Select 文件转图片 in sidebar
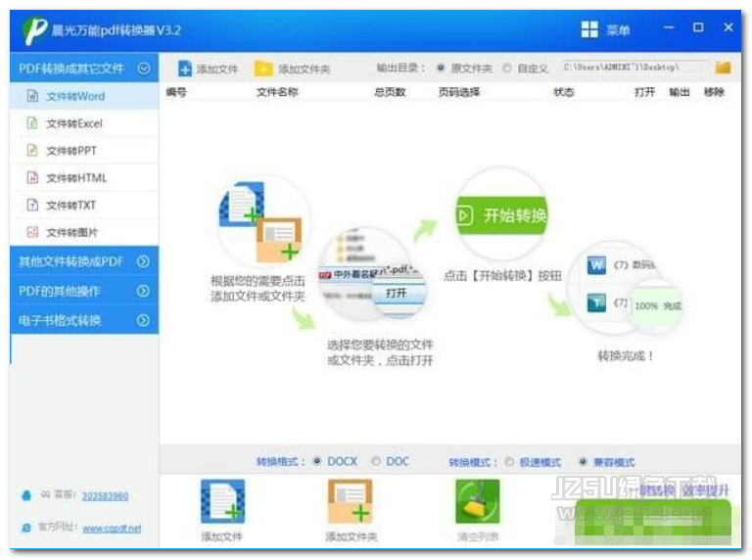752x560 pixels. pos(84,233)
